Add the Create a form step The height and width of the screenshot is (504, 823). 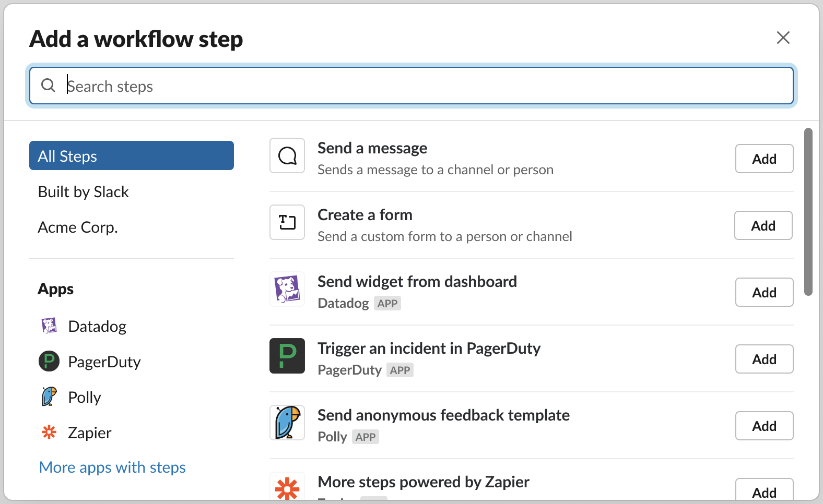coord(763,225)
